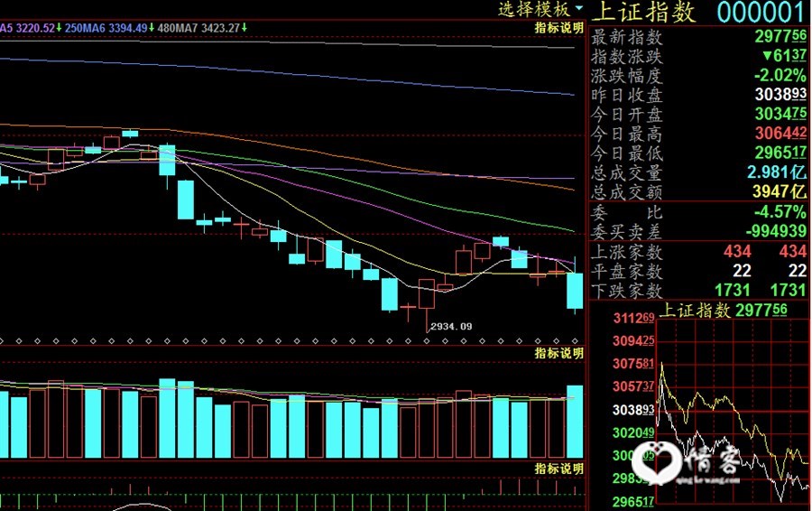Click today's open value 3034.75
Image resolution: width=812 pixels, height=511 pixels.
point(780,114)
